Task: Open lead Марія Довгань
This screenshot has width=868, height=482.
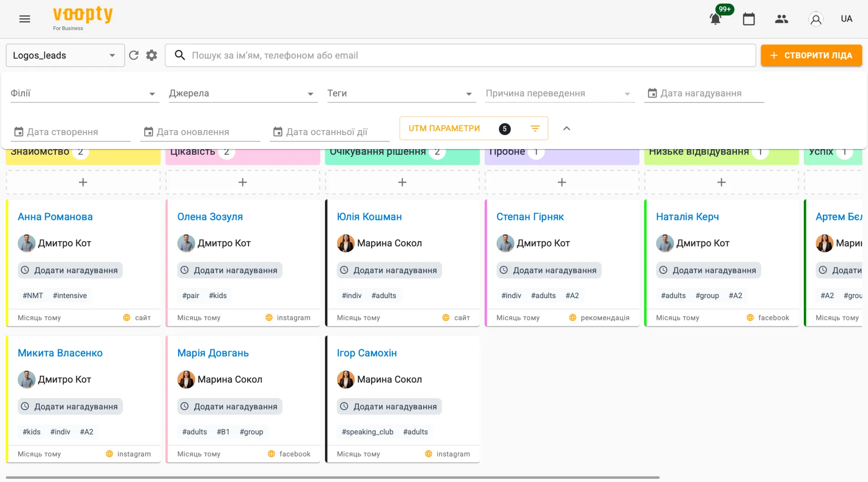Action: coord(213,353)
